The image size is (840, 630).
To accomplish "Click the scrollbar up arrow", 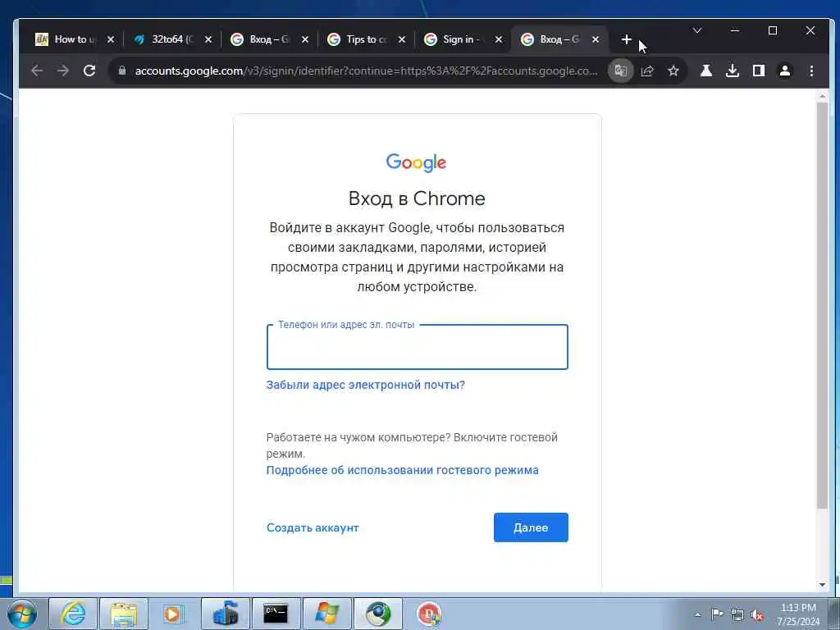I will click(822, 96).
